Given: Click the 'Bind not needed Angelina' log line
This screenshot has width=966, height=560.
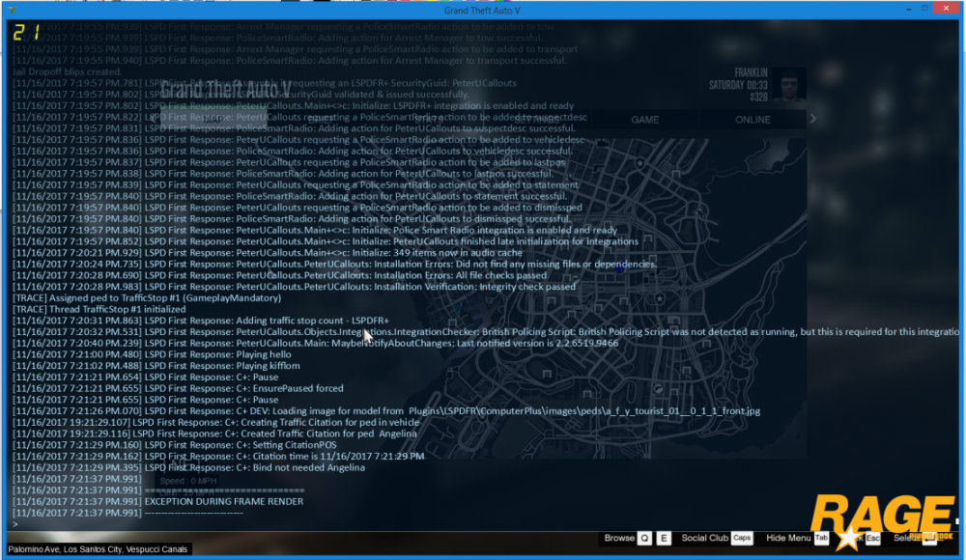Looking at the screenshot, I should tap(188, 467).
